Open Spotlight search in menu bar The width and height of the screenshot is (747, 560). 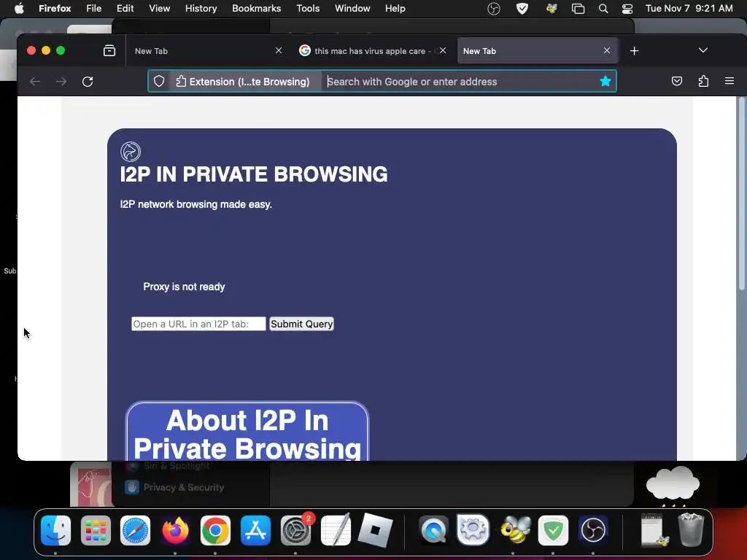coord(603,9)
